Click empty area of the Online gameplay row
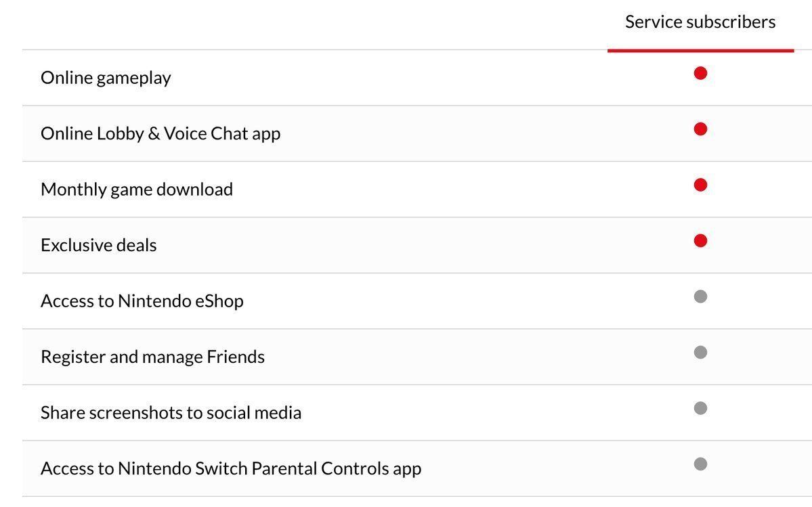 [x=414, y=78]
